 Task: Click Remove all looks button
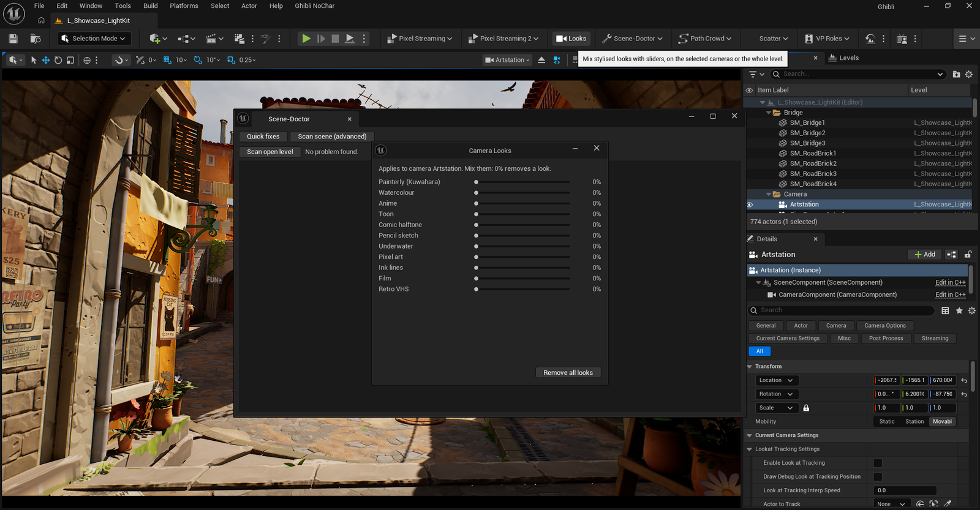[x=568, y=373]
